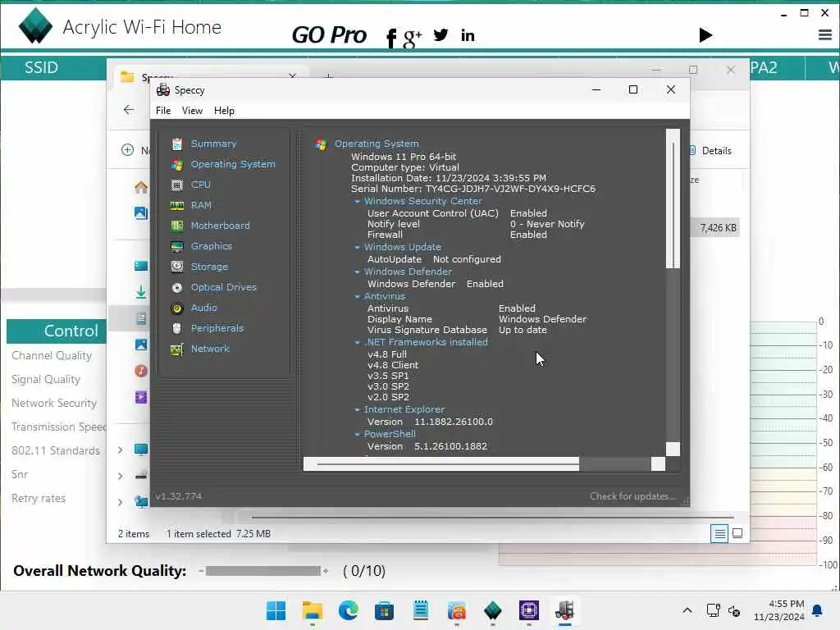Collapse the Windows Defender section
The image size is (840, 630).
point(358,272)
